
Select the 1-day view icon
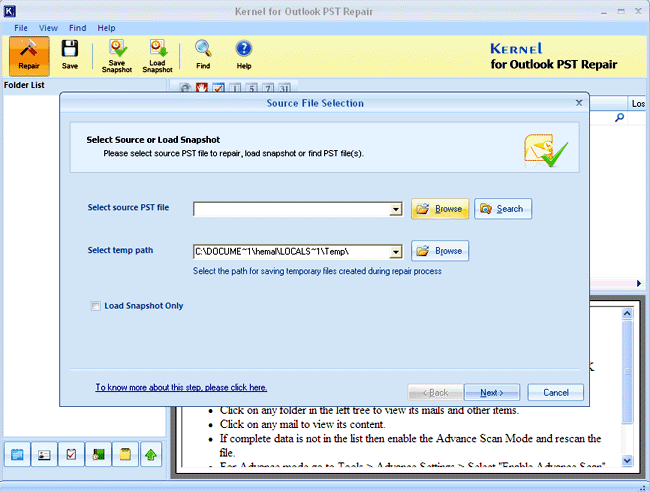coord(235,88)
